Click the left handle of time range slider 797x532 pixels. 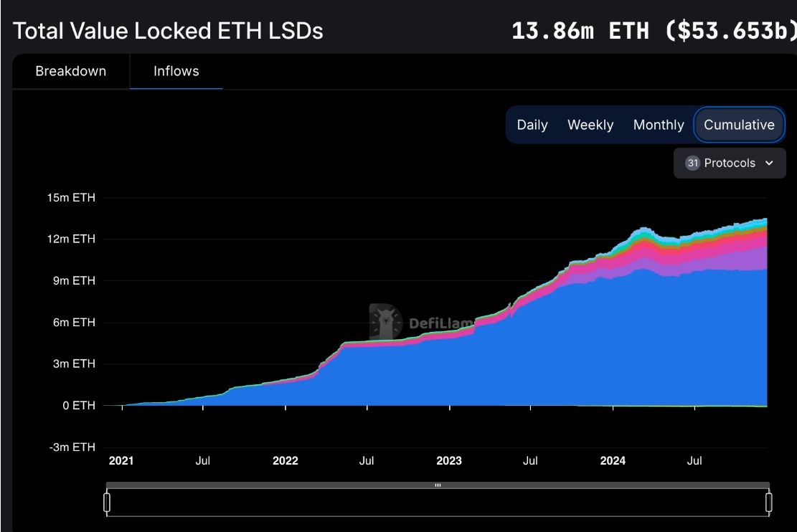107,502
